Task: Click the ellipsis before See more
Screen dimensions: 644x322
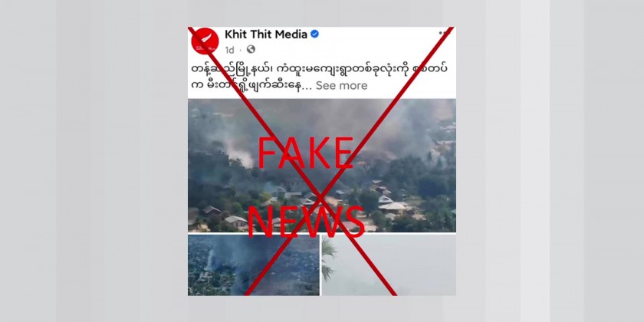Action: (x=308, y=87)
